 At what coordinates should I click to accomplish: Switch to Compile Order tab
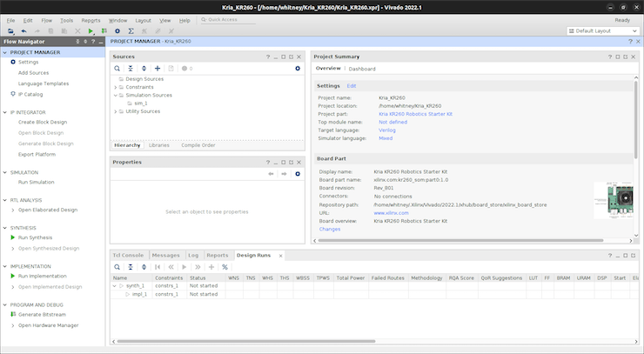point(198,144)
